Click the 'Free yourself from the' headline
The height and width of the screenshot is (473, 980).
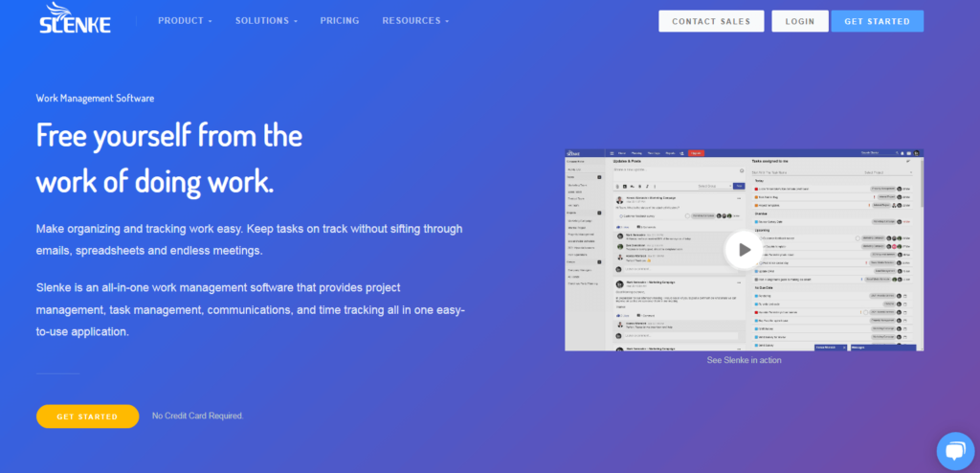tap(169, 134)
